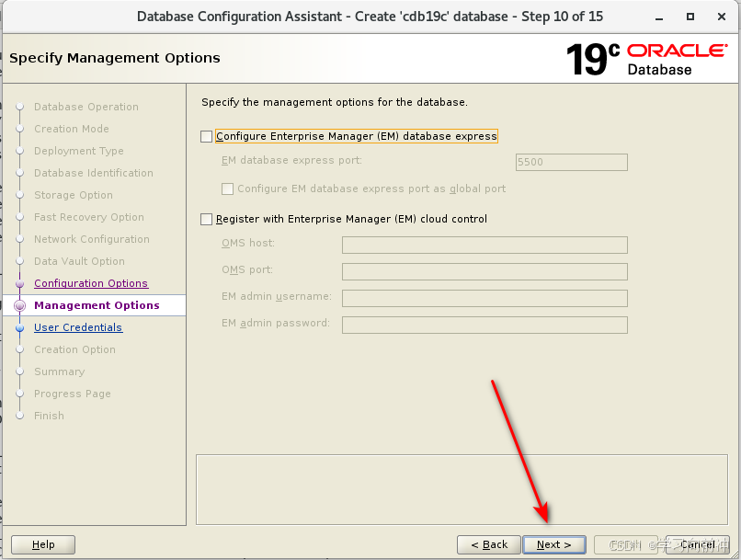
Task: Select the OMS port input field
Action: point(484,271)
